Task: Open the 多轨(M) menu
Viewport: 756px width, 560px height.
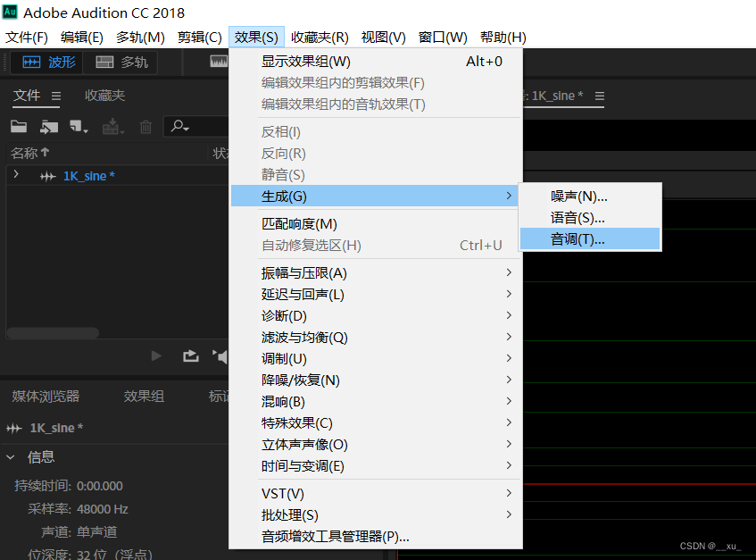Action: click(140, 38)
